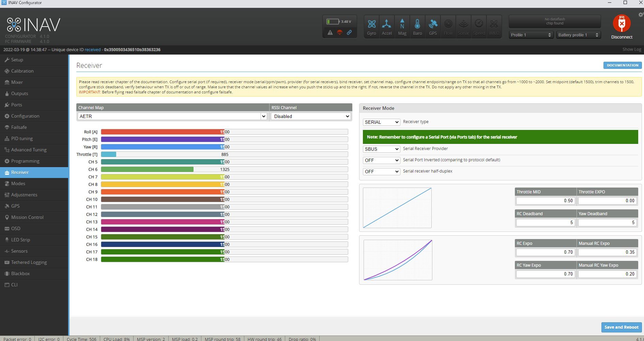
Task: Click the Show Log link
Action: (x=632, y=49)
